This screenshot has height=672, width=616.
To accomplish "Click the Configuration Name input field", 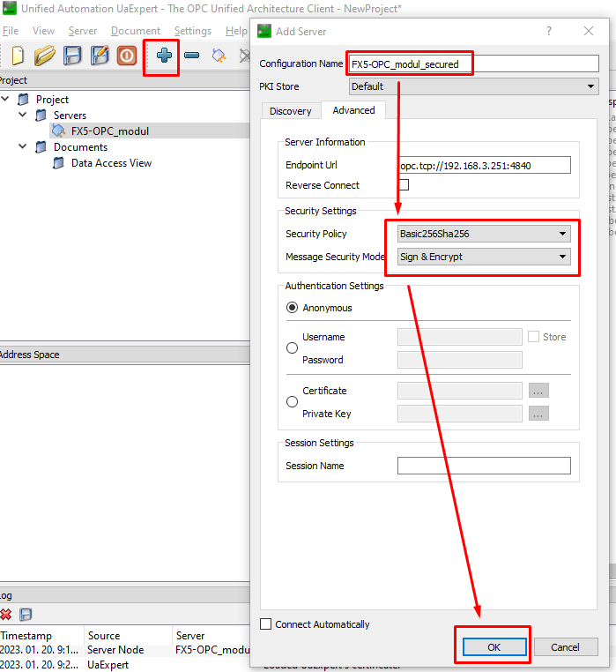I will pyautogui.click(x=474, y=63).
